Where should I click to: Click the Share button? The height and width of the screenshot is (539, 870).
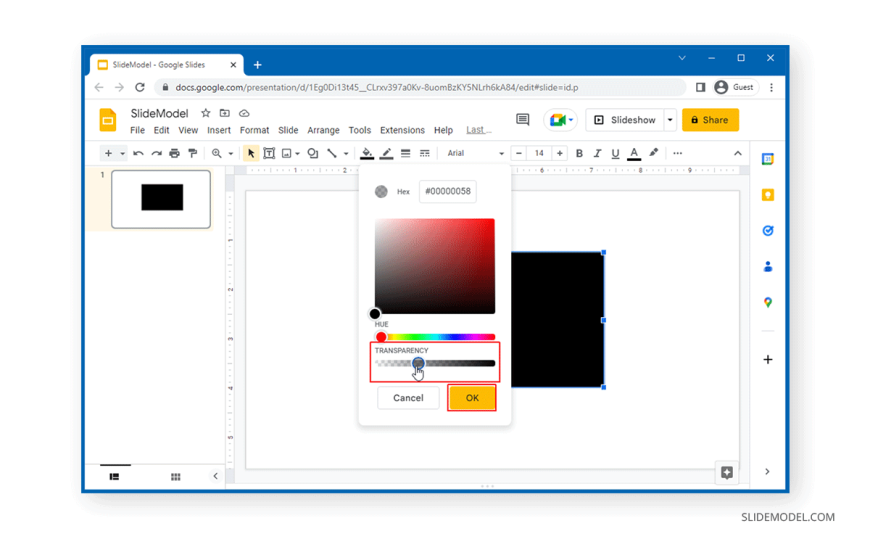[710, 120]
